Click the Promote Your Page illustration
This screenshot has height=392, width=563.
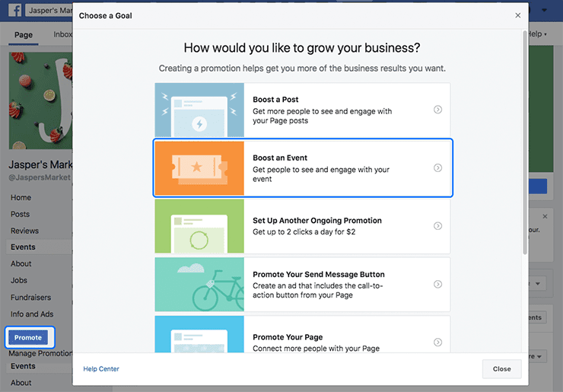pos(199,335)
